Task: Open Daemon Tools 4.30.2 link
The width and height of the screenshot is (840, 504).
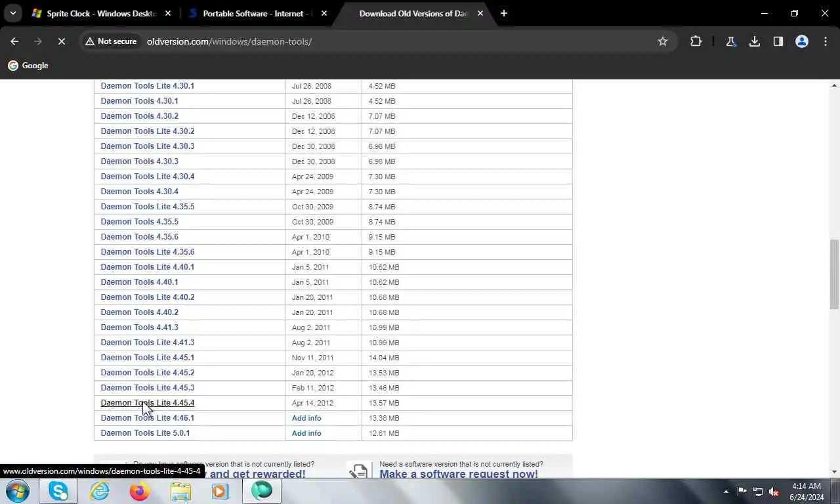Action: (x=140, y=116)
